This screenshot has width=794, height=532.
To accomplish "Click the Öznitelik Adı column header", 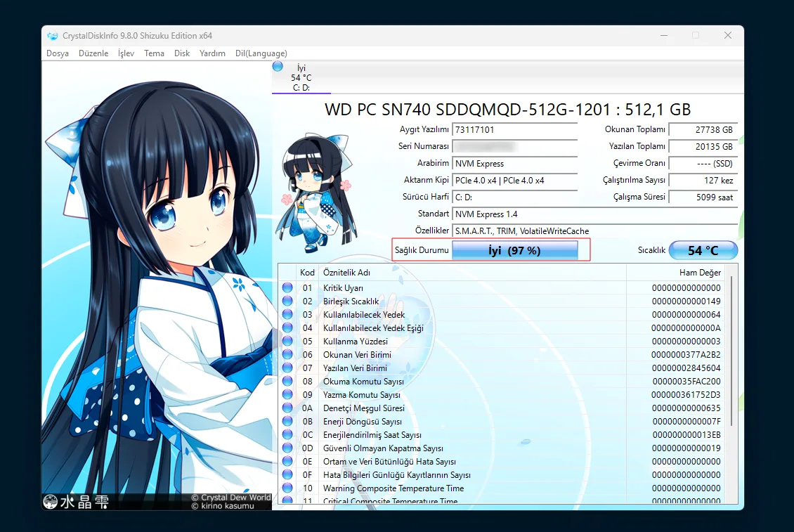I will point(346,273).
